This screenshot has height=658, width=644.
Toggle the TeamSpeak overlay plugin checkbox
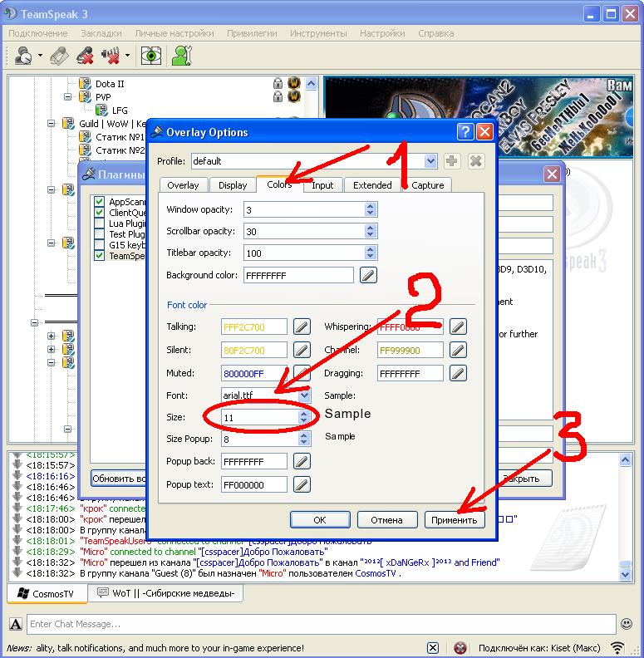[99, 256]
